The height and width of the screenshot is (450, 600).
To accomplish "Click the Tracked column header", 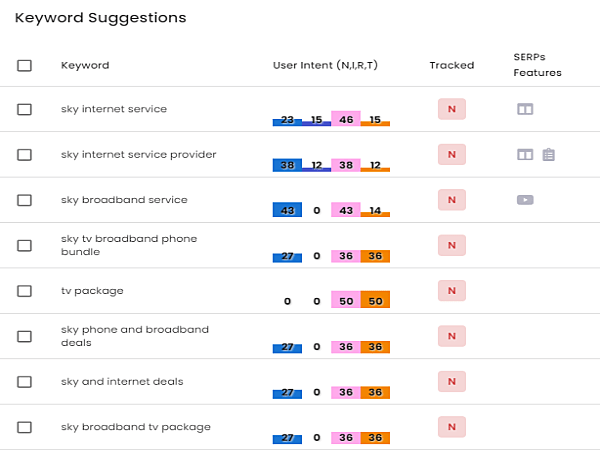I will 452,65.
